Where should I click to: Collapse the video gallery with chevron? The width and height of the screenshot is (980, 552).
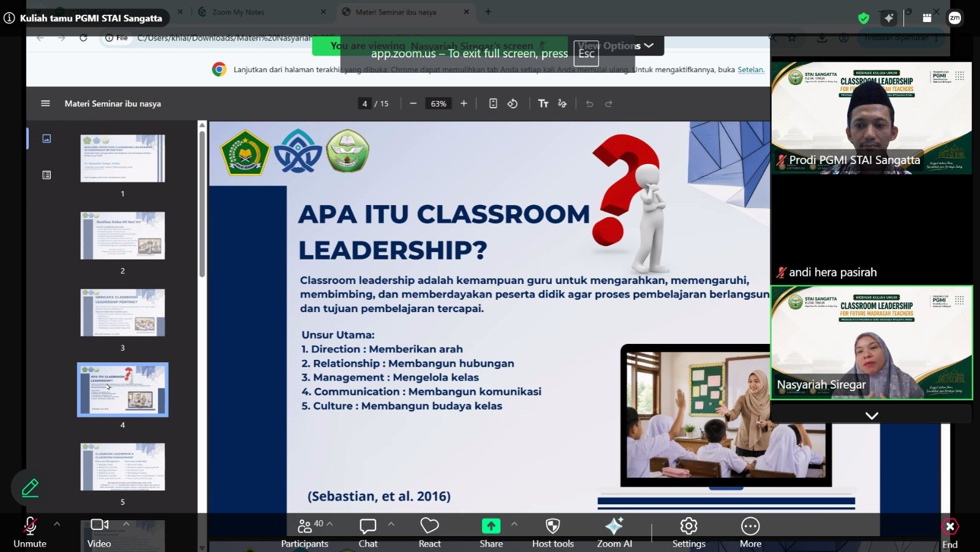click(x=872, y=416)
